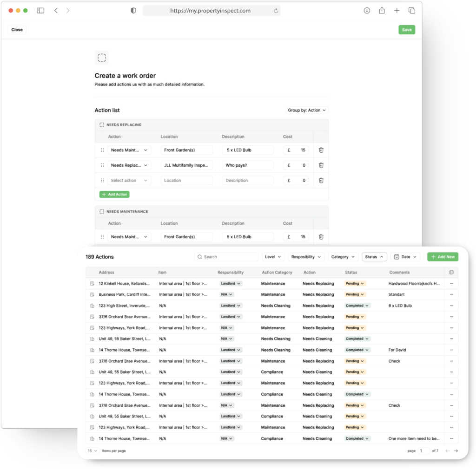Click the Add New button
Screen dimensions: 476x469
443,257
